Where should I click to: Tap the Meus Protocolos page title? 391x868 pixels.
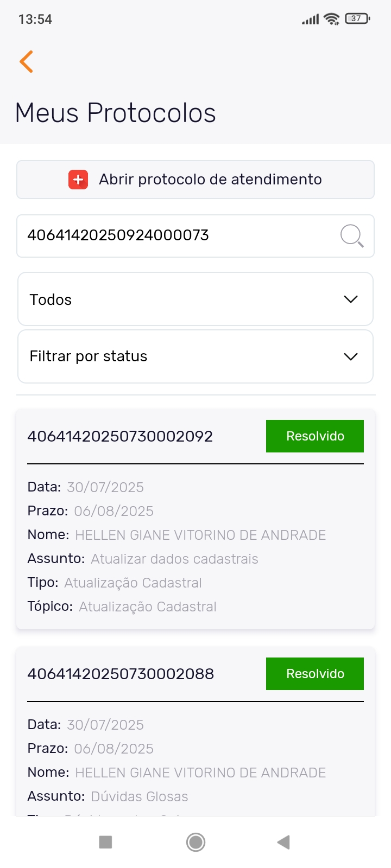pos(116,113)
